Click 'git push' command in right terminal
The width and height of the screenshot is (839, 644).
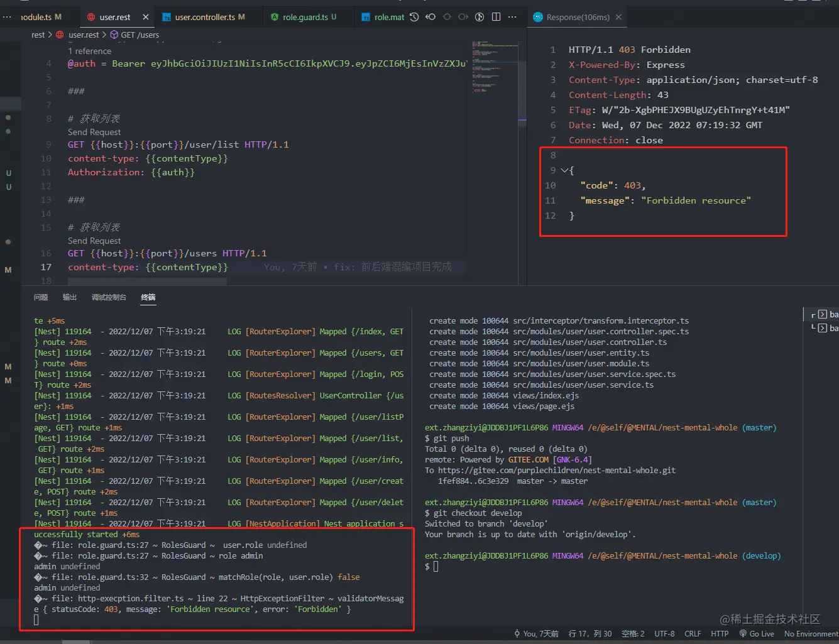(x=451, y=438)
